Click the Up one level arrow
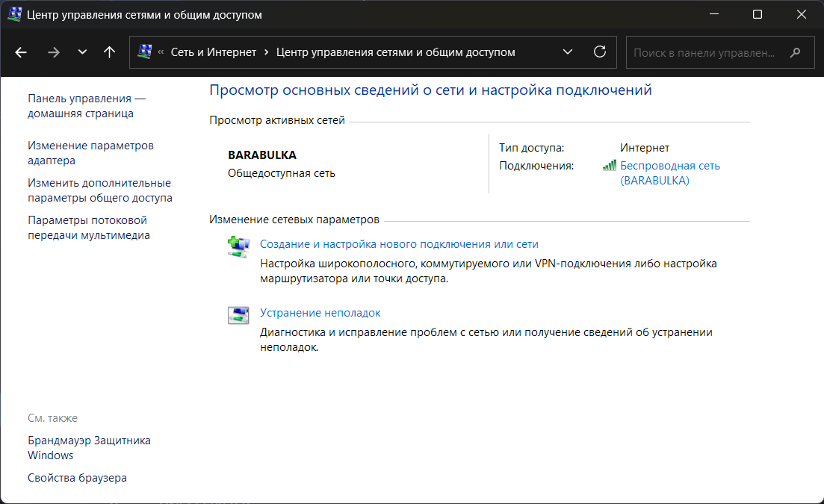The width and height of the screenshot is (824, 504). pos(110,52)
